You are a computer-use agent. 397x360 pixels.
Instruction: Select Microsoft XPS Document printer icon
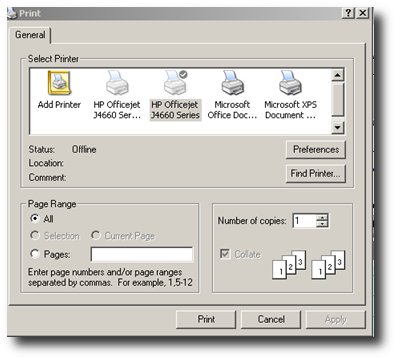[x=290, y=82]
